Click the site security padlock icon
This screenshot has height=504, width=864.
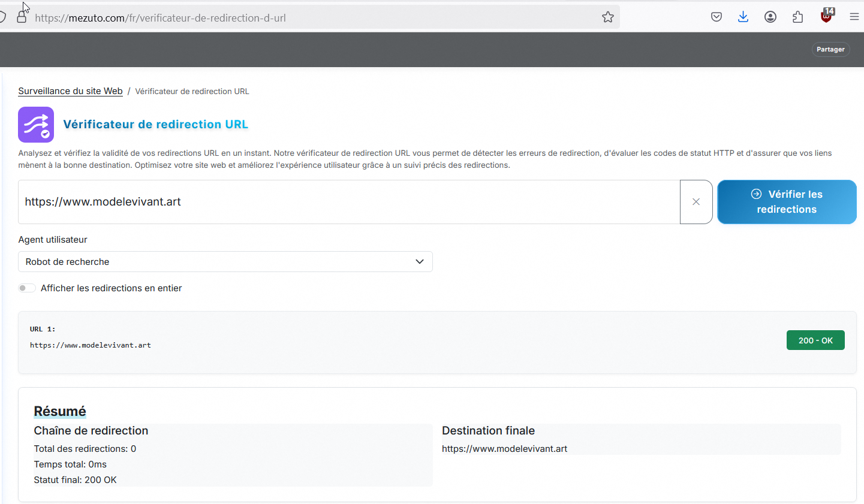pyautogui.click(x=22, y=17)
